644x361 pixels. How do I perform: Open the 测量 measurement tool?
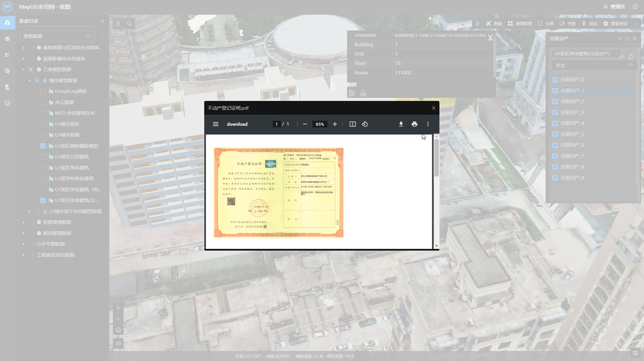coord(494,23)
